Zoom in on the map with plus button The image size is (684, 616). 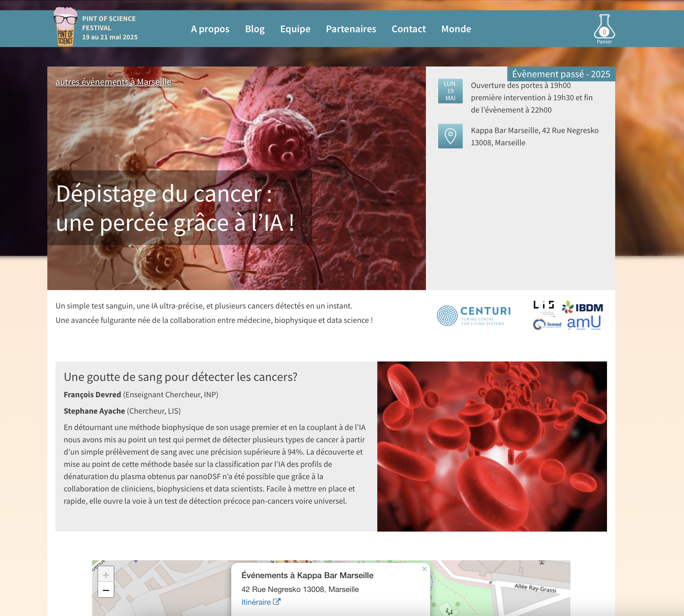[106, 575]
